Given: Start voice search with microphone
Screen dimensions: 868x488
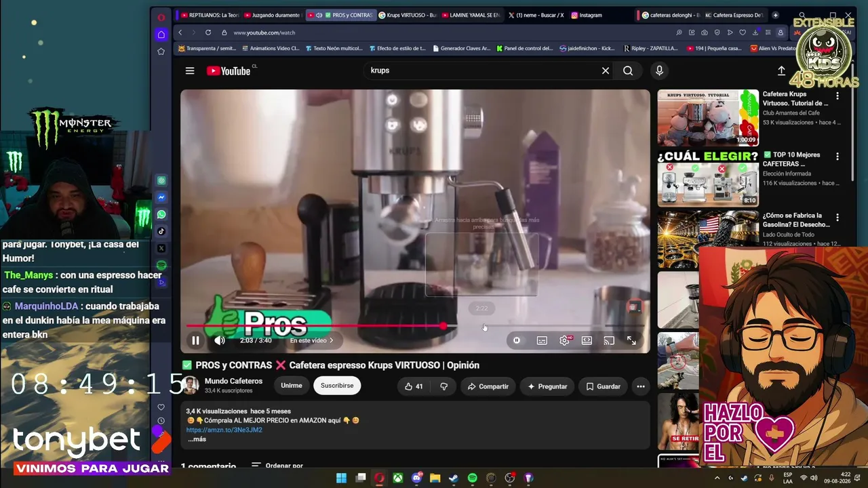Looking at the screenshot, I should point(659,70).
